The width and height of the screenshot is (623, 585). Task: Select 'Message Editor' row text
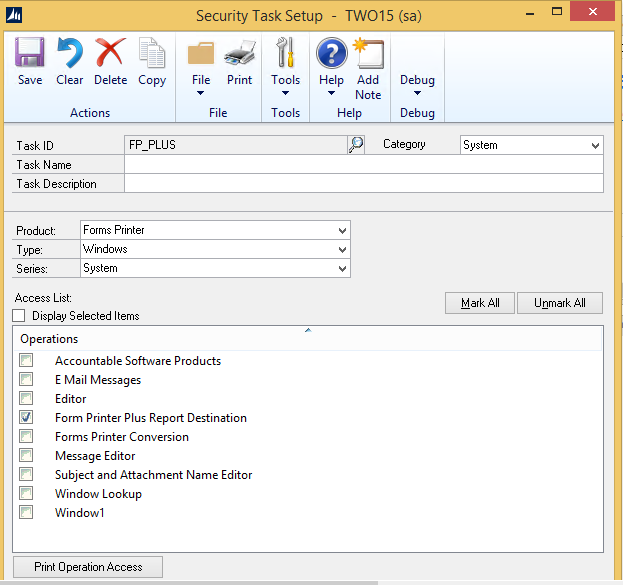95,456
